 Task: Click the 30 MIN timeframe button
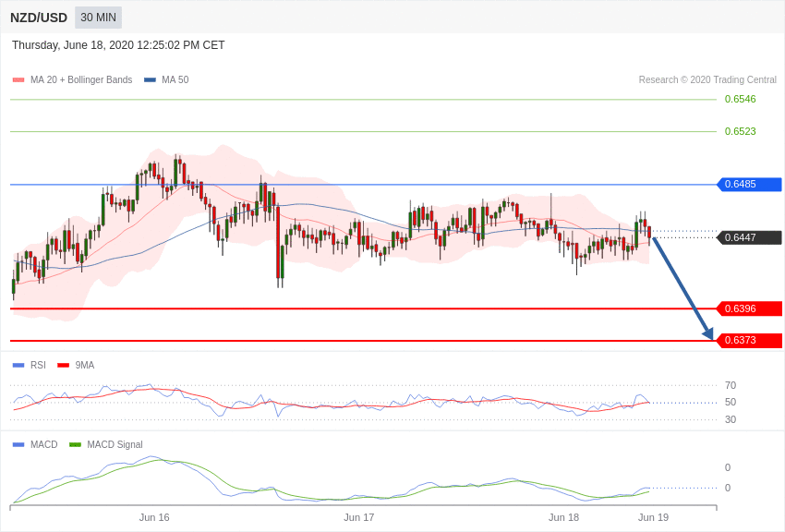point(98,18)
